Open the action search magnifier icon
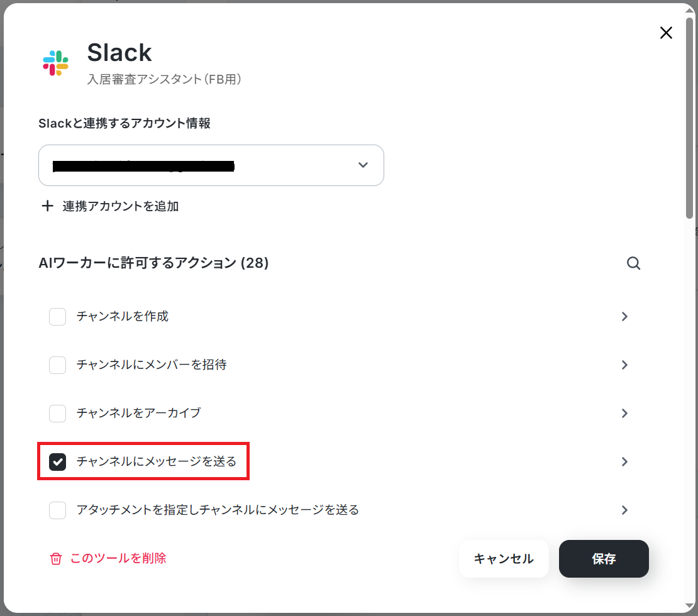 pyautogui.click(x=633, y=263)
